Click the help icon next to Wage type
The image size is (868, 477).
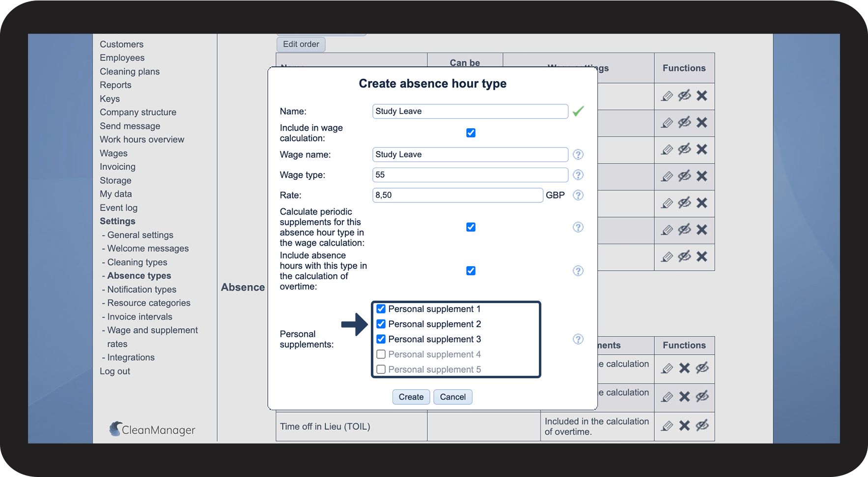coord(578,175)
